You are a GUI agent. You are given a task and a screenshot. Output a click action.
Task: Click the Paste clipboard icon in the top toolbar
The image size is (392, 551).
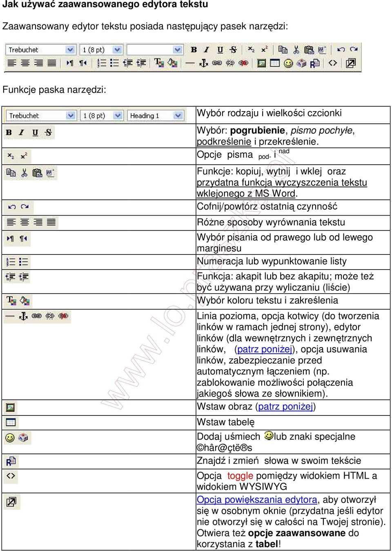point(309,50)
